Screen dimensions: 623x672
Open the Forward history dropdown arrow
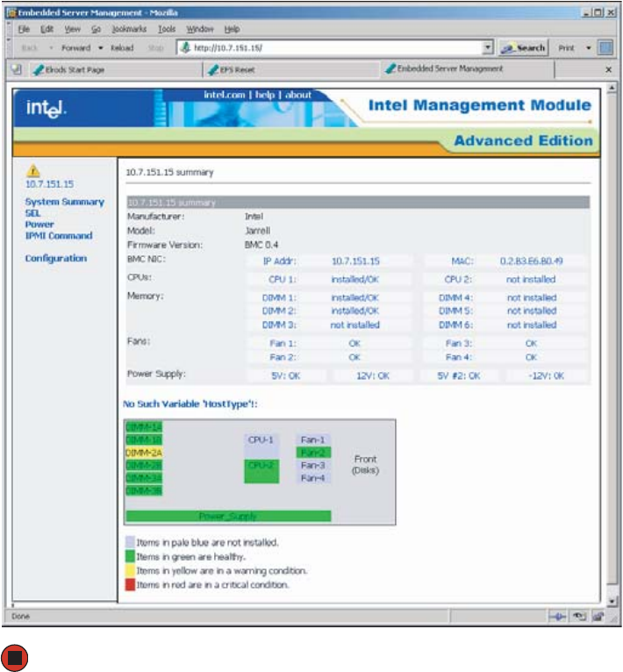pos(101,48)
